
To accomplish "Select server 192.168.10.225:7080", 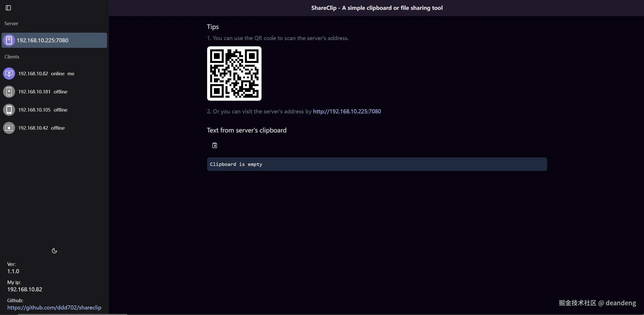I will click(x=42, y=40).
